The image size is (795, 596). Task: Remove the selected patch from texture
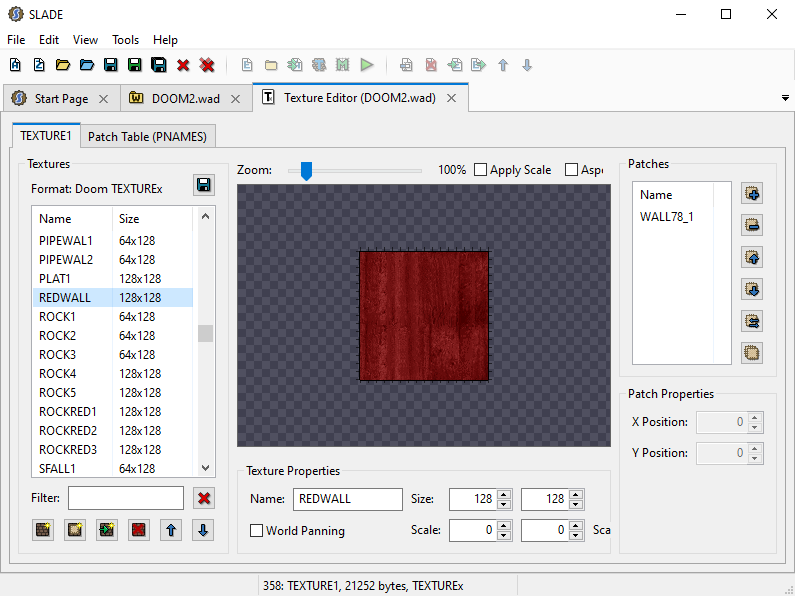coord(753,225)
